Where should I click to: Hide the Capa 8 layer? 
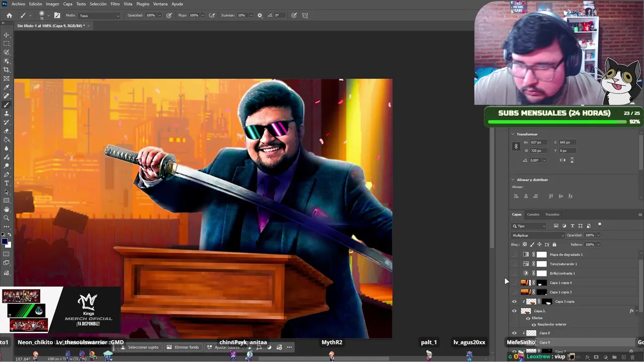coord(514,333)
